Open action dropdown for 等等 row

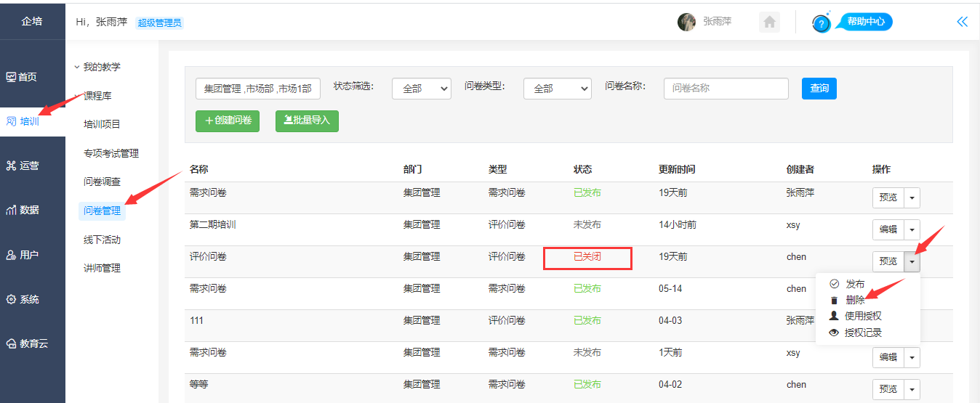912,389
